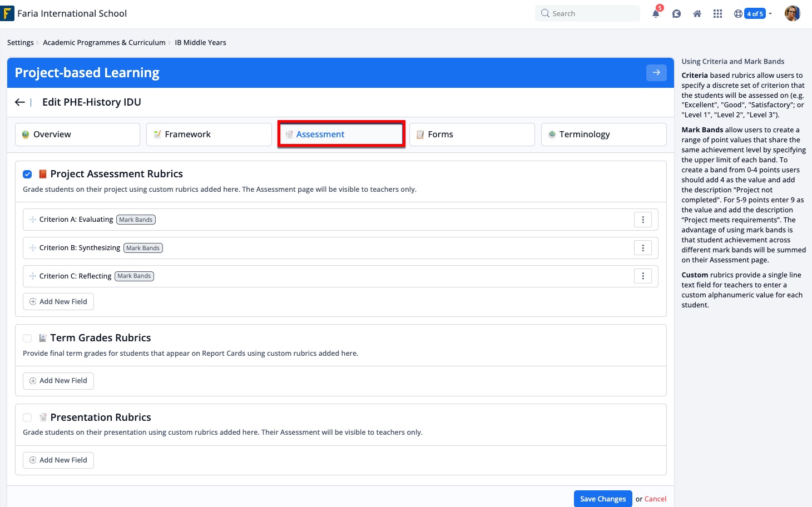Image resolution: width=812 pixels, height=507 pixels.
Task: Open the apps grid launcher icon
Action: pos(717,14)
